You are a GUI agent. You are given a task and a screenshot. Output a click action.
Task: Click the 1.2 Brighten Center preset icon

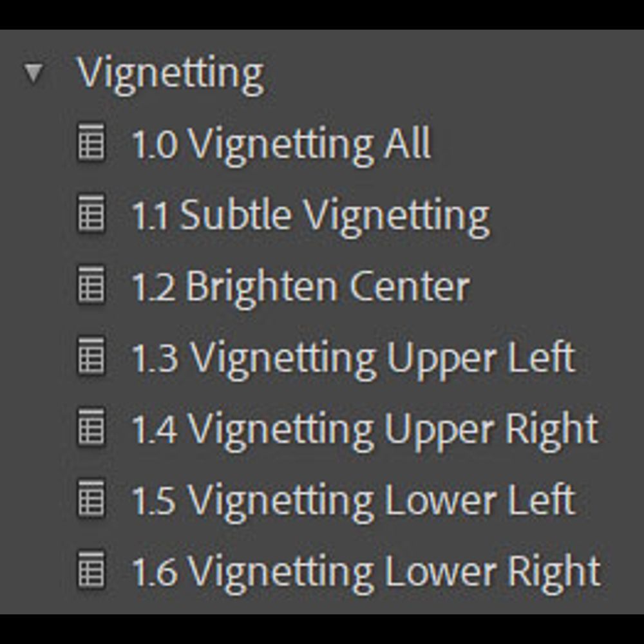(x=91, y=286)
